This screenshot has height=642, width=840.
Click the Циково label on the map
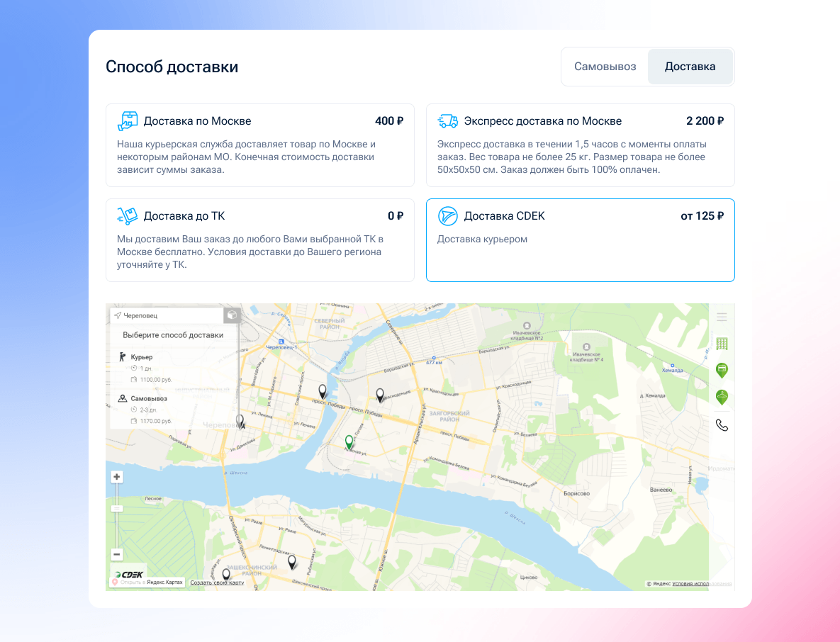pos(528,578)
